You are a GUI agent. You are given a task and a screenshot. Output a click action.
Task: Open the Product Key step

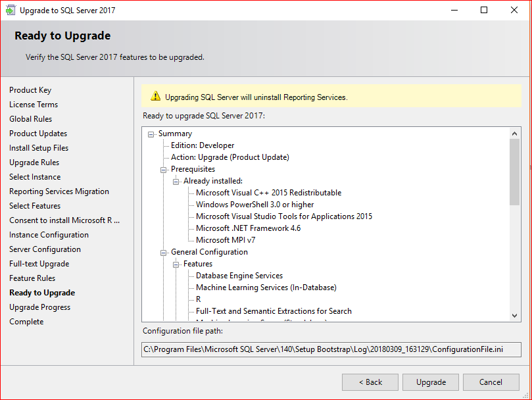click(x=30, y=90)
